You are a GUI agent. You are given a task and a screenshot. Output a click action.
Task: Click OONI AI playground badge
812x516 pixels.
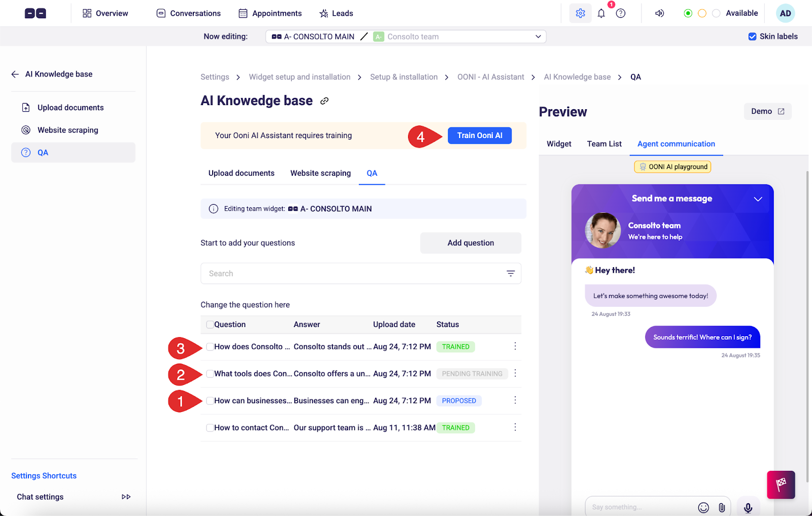click(x=672, y=167)
